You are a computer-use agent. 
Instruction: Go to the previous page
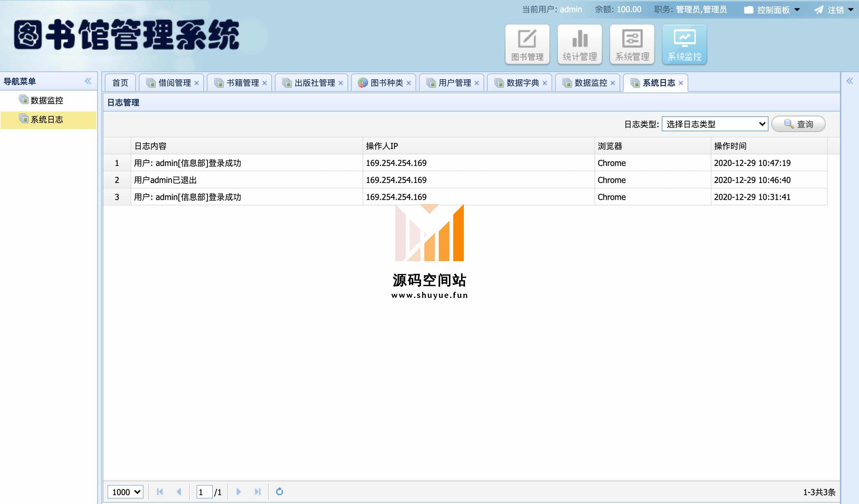[x=179, y=492]
